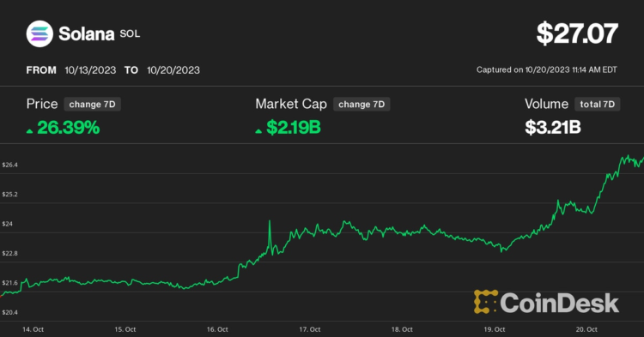
Task: Click the 20. Oct axis date
Action: pos(586,329)
